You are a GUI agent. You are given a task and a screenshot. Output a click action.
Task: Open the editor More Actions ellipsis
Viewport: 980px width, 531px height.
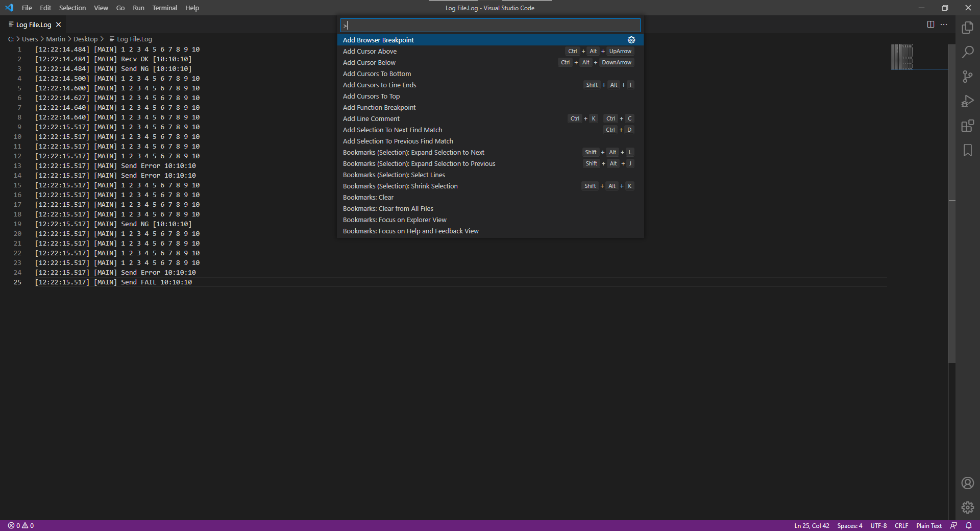pyautogui.click(x=944, y=25)
